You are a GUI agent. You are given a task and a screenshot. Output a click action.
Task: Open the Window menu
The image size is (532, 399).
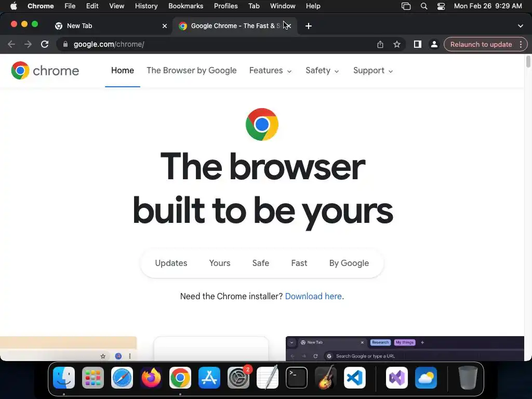(x=283, y=6)
